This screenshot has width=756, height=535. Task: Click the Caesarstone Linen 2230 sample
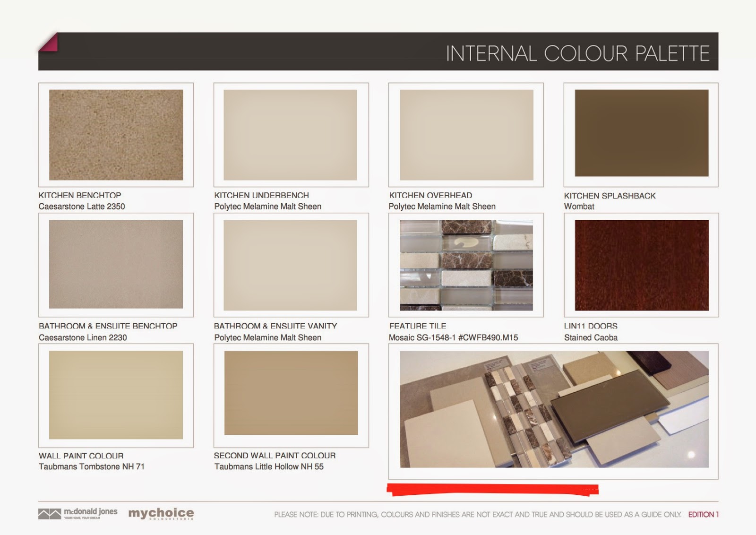pyautogui.click(x=116, y=265)
